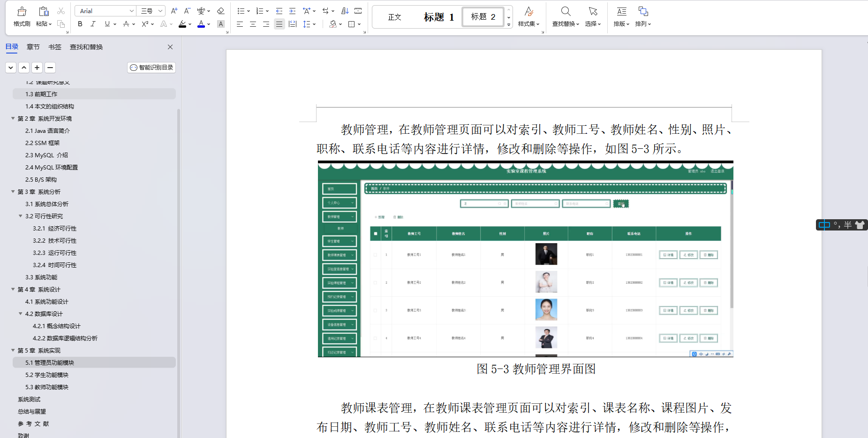Click the down chevron in outline pane

point(11,68)
